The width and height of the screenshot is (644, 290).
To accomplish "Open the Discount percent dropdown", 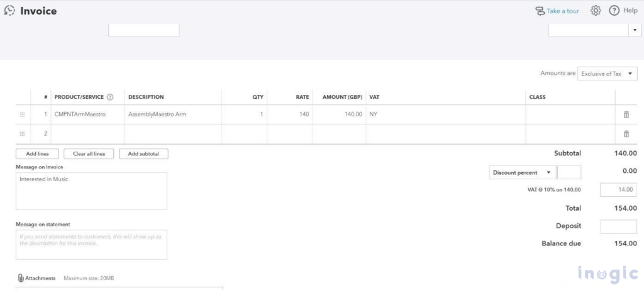I will point(523,172).
